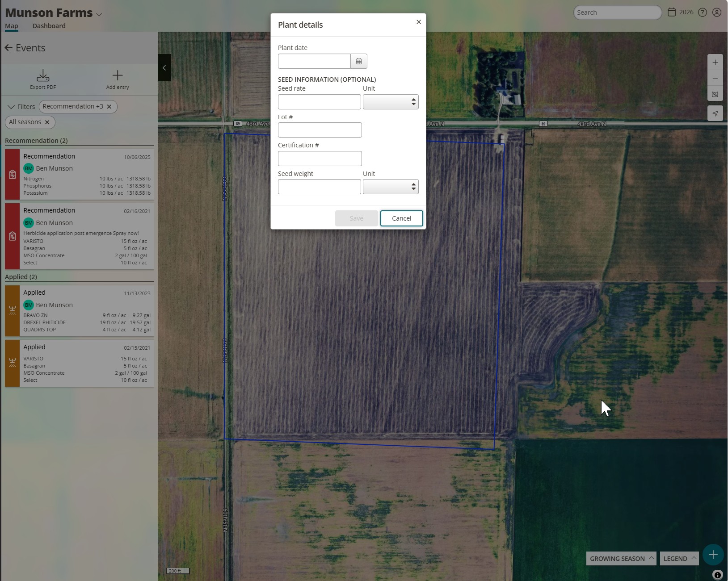Open Recommendation card dated 02/16/2021
The height and width of the screenshot is (581, 728).
[80, 236]
